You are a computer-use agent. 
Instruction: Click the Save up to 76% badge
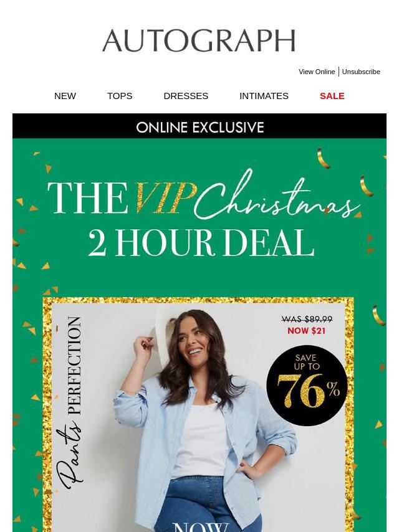coord(307,386)
